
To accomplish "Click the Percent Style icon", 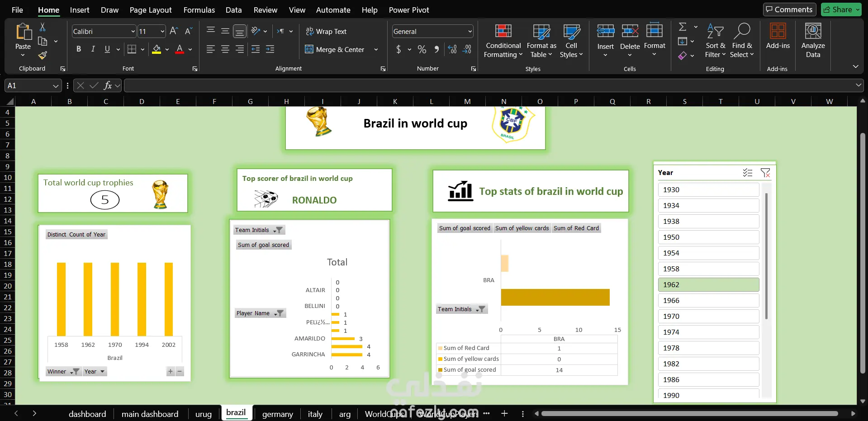I will point(422,49).
